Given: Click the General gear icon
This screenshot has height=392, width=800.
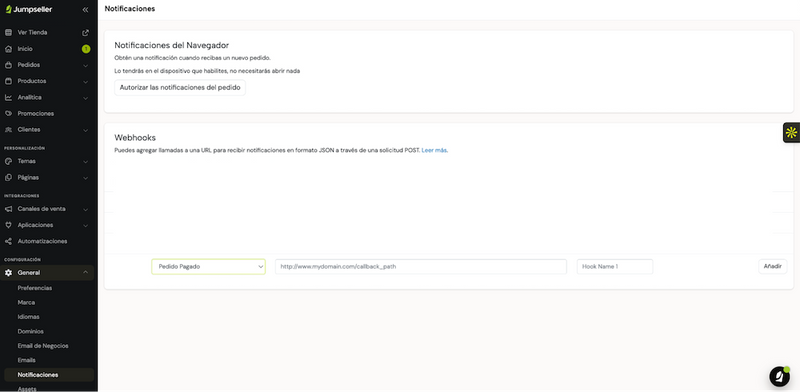Looking at the screenshot, I should 8,273.
